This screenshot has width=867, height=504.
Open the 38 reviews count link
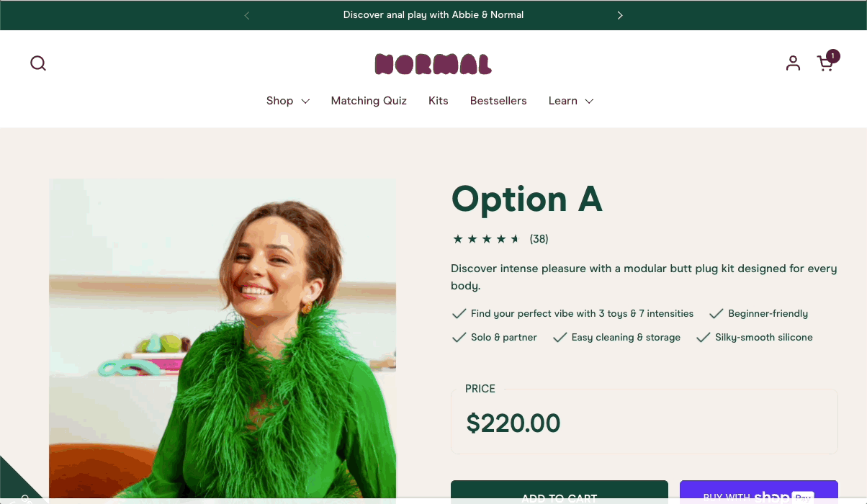[x=539, y=239]
